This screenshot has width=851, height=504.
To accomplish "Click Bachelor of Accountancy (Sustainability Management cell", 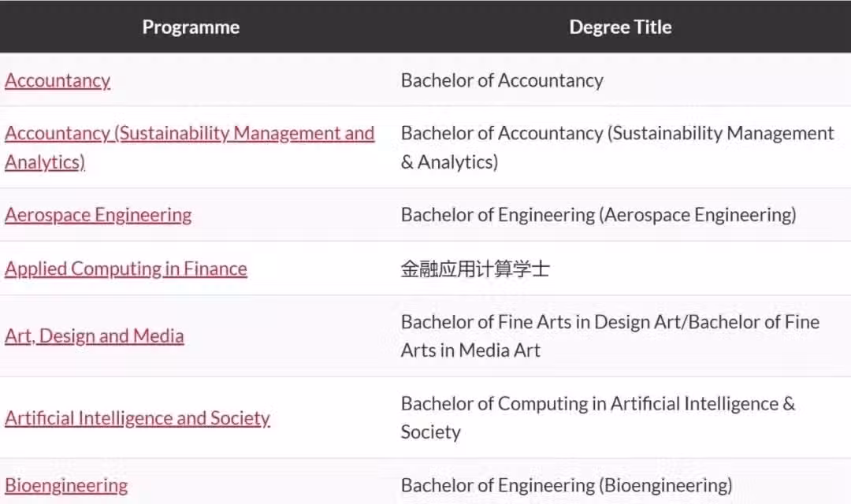I will [618, 133].
